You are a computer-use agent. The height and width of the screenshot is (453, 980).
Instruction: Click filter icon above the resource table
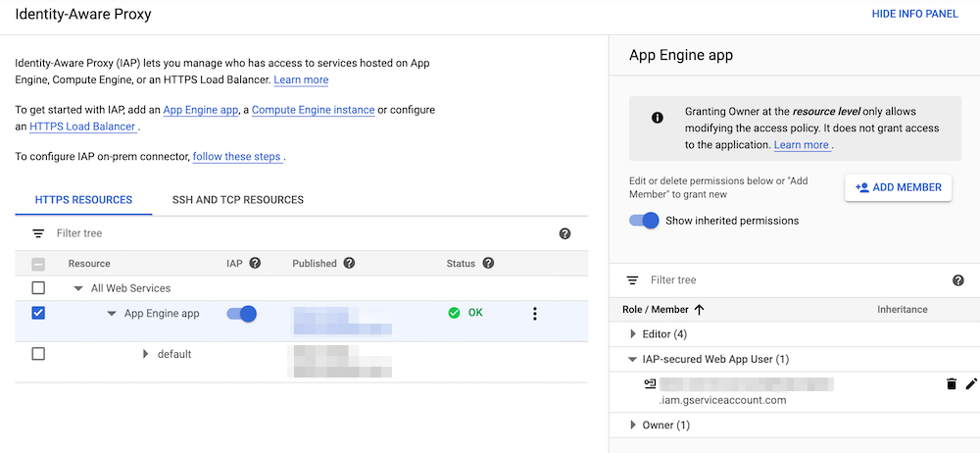click(38, 233)
